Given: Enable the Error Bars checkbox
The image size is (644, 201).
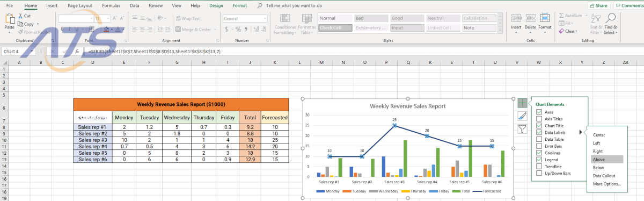Looking at the screenshot, I should coord(539,146).
